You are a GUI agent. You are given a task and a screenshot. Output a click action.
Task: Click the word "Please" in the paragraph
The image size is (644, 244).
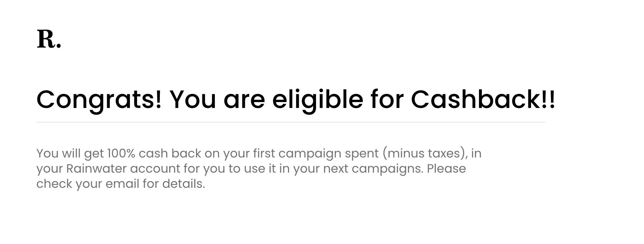pos(446,169)
